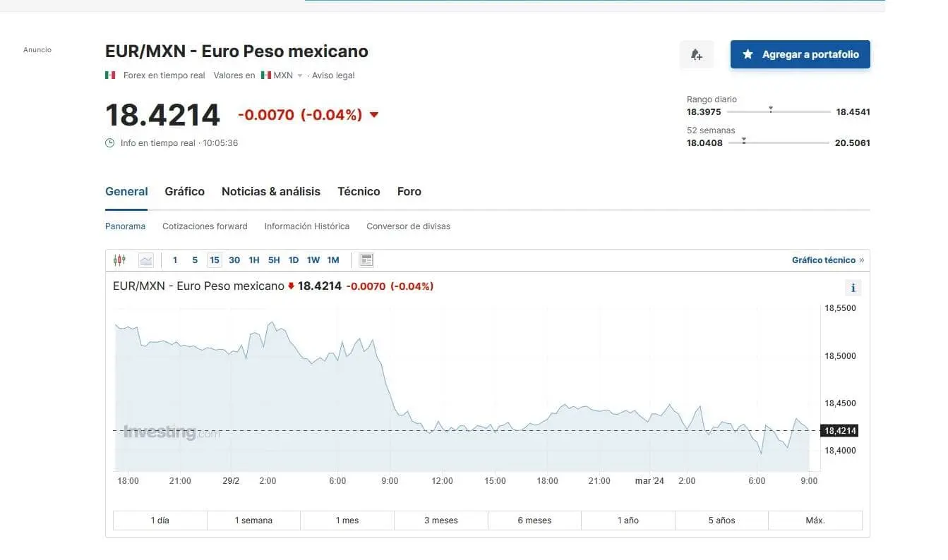Viewport: 948px width, 560px height.
Task: Open the General tab
Action: click(126, 191)
